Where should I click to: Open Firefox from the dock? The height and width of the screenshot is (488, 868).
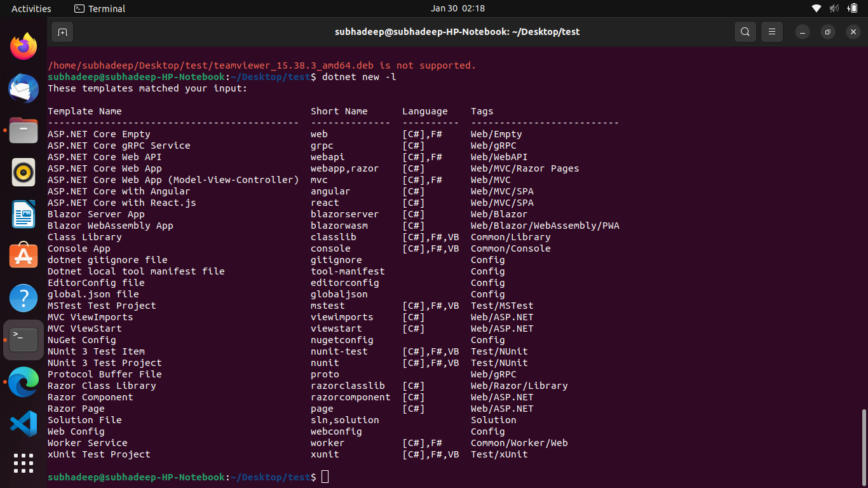[24, 46]
